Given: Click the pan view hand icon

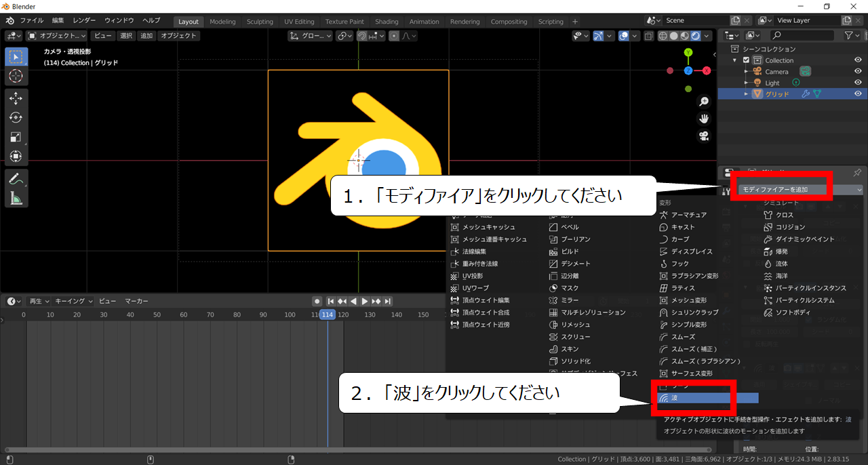Looking at the screenshot, I should pyautogui.click(x=704, y=119).
